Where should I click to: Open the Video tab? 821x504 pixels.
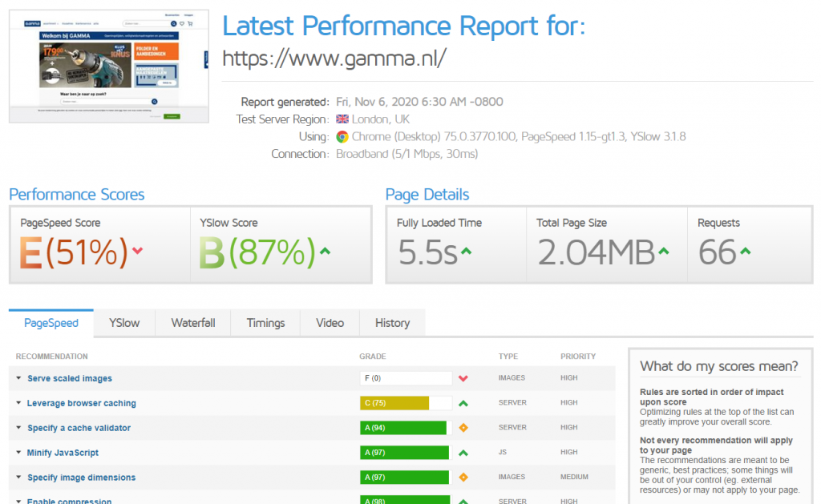(330, 323)
